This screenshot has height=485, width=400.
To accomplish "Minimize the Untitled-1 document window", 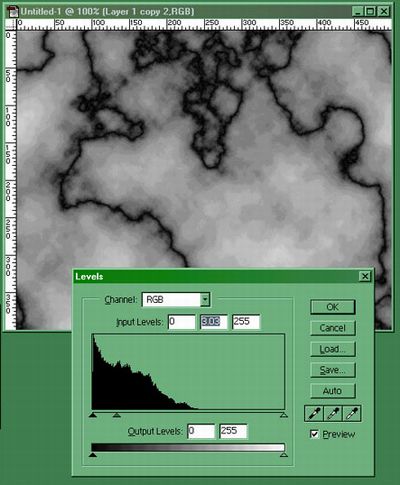I will click(x=358, y=12).
